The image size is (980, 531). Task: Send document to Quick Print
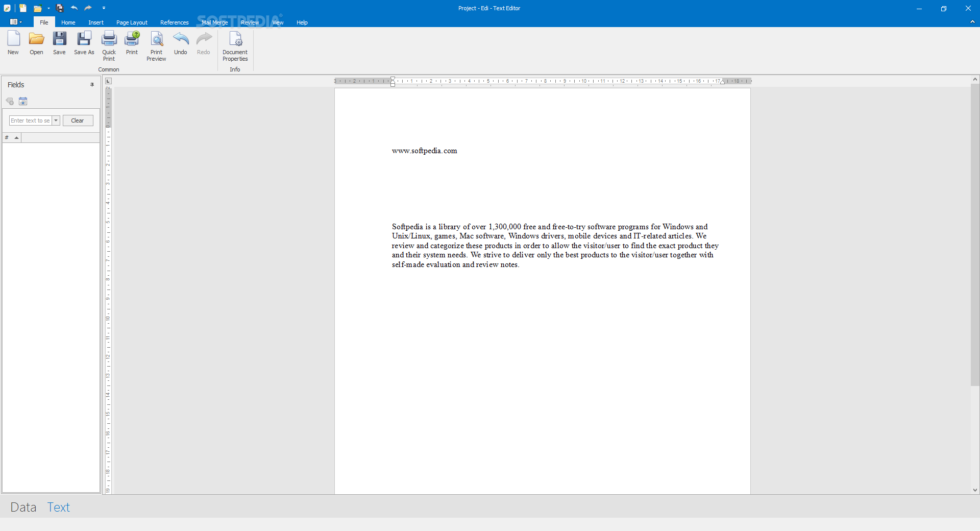109,46
